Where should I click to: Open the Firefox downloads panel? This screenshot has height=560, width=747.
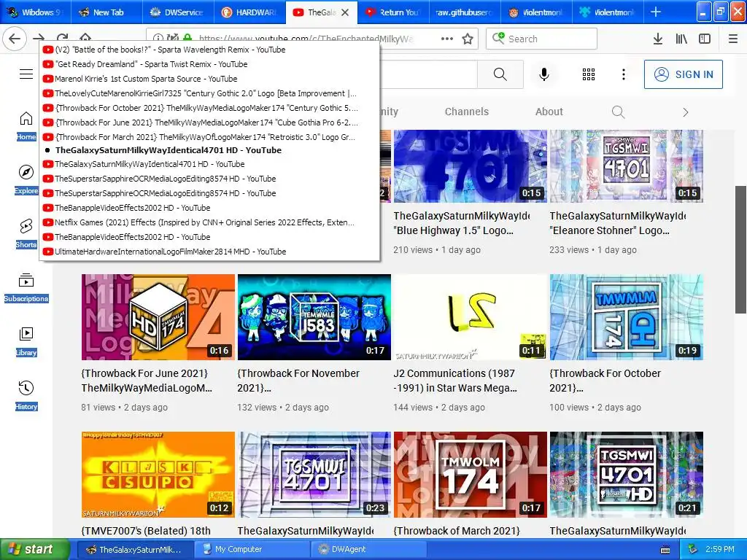657,39
